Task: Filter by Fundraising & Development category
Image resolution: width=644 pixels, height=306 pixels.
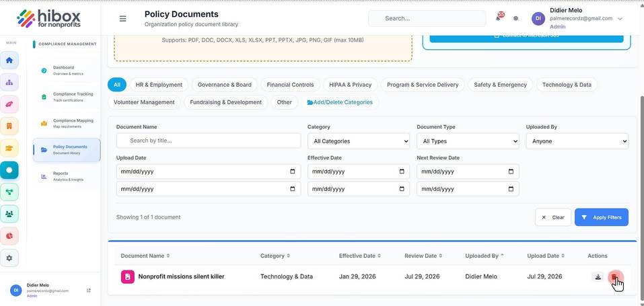Action: [x=226, y=102]
